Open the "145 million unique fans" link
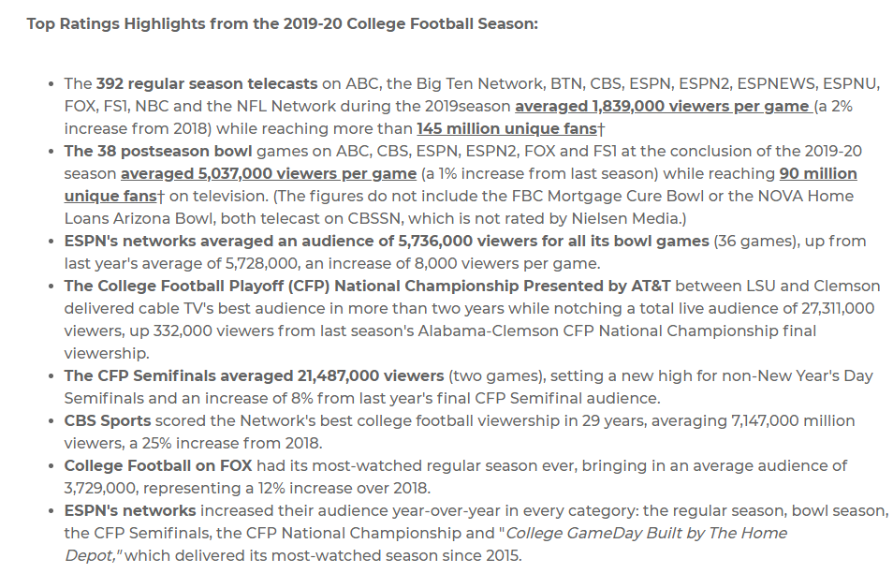This screenshot has width=893, height=588. 507,128
